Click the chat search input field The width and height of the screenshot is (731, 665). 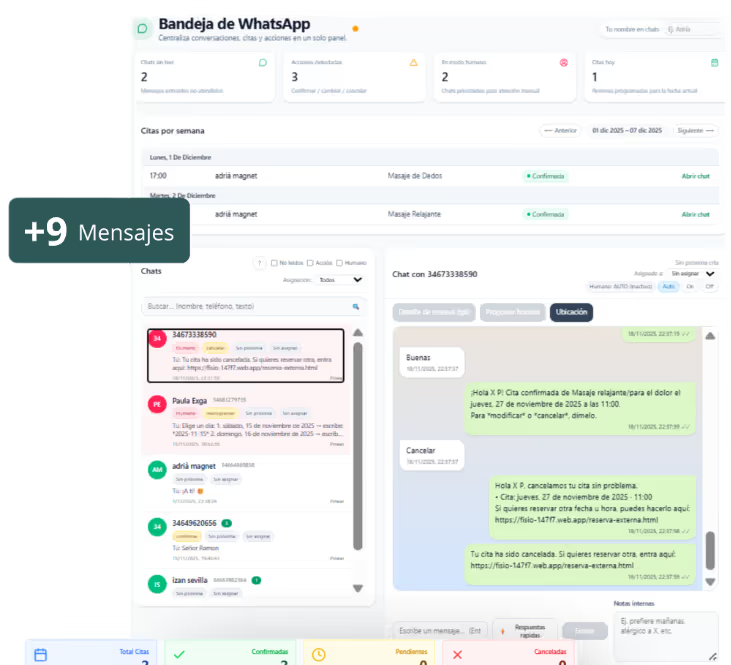(253, 306)
